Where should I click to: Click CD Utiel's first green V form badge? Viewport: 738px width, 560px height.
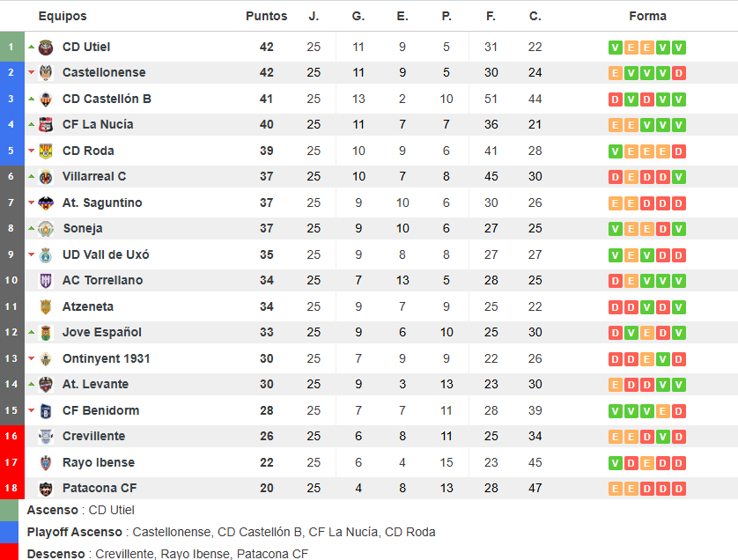tap(616, 48)
